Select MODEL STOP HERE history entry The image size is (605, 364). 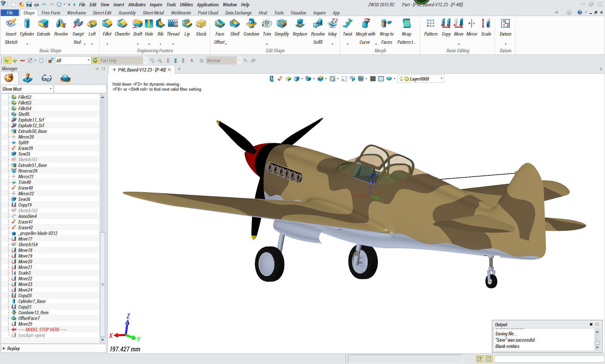pos(43,329)
